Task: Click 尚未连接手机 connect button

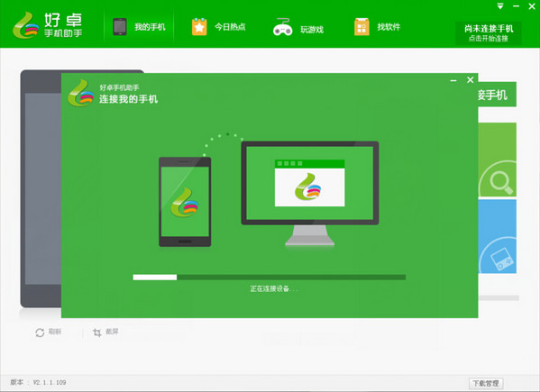Action: (x=489, y=33)
